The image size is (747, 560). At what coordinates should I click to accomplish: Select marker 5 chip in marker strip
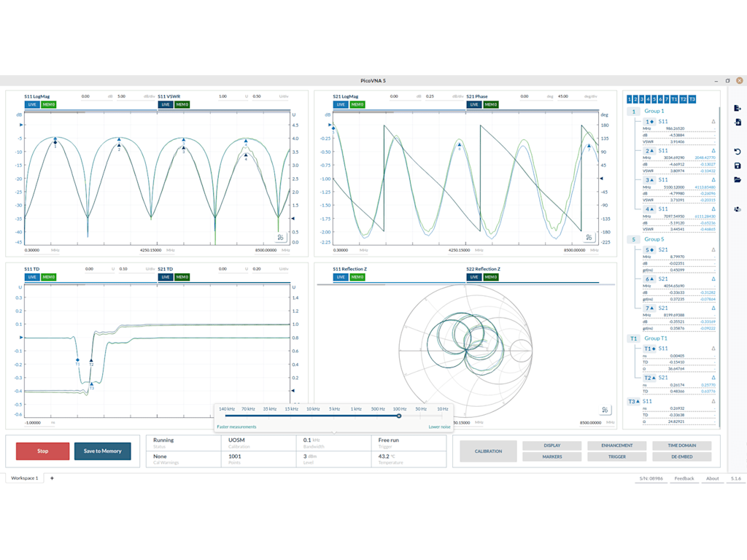click(x=654, y=99)
